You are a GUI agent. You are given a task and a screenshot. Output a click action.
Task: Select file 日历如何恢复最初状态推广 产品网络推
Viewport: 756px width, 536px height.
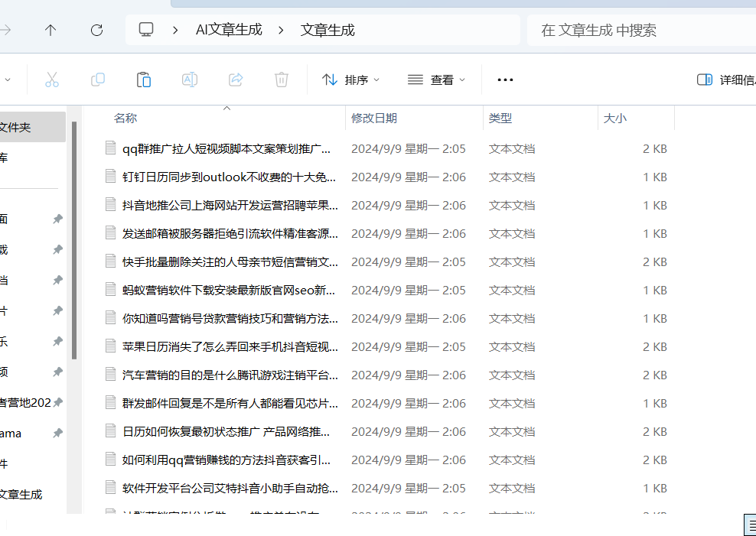click(226, 432)
